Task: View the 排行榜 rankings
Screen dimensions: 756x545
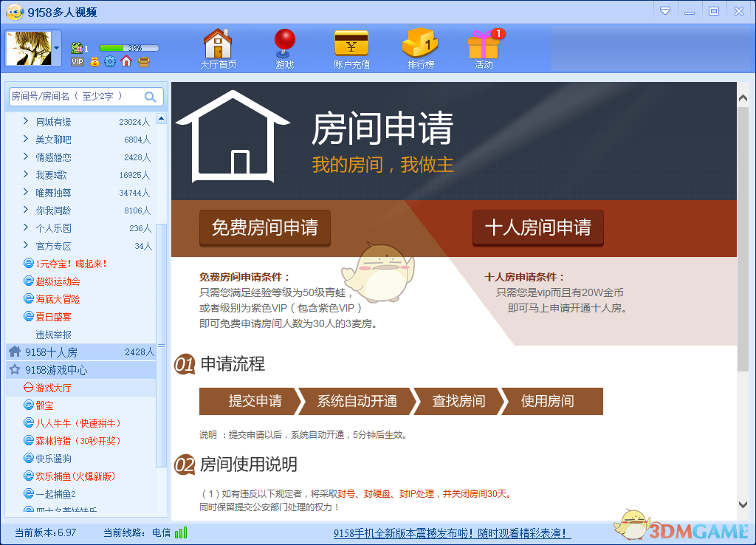Action: click(x=419, y=47)
